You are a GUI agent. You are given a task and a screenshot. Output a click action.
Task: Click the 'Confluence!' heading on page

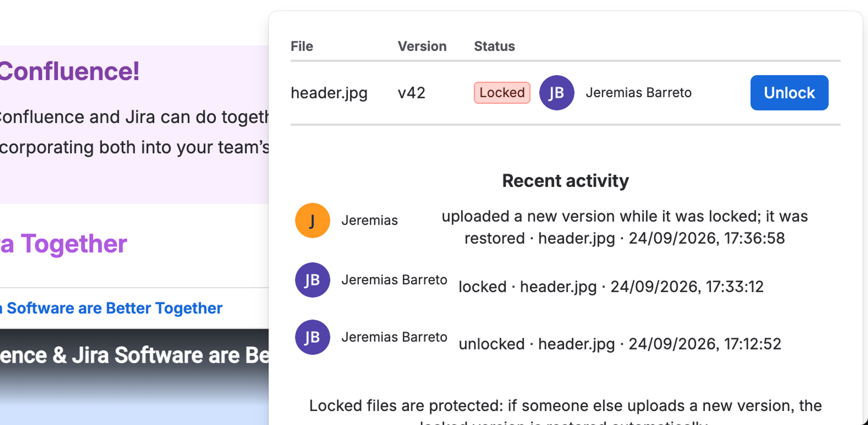point(69,71)
